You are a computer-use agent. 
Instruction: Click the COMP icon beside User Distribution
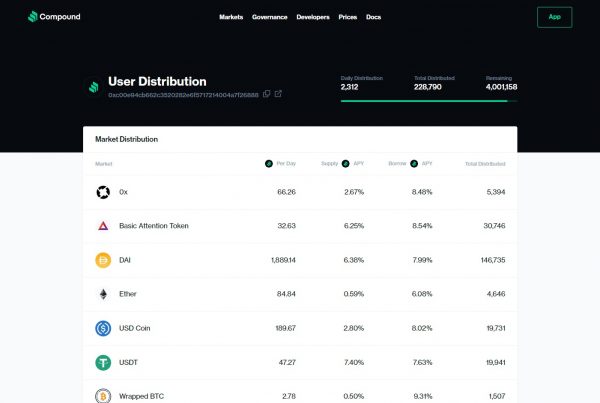coord(94,87)
